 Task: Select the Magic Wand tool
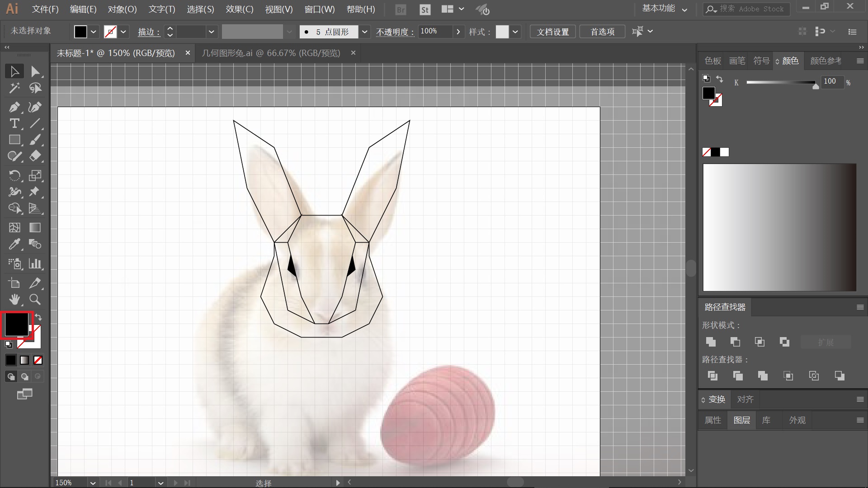point(14,88)
